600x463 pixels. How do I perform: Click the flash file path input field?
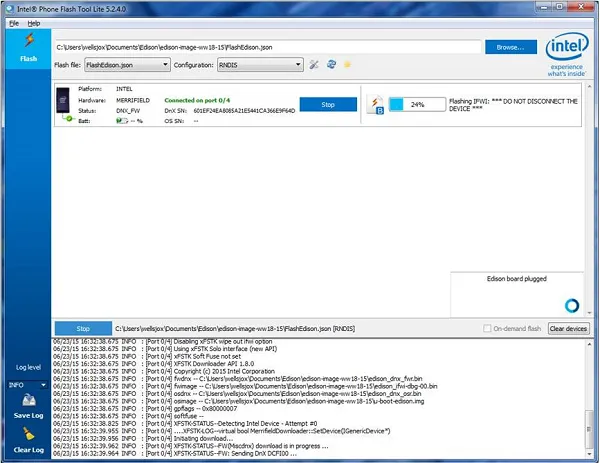(268, 47)
